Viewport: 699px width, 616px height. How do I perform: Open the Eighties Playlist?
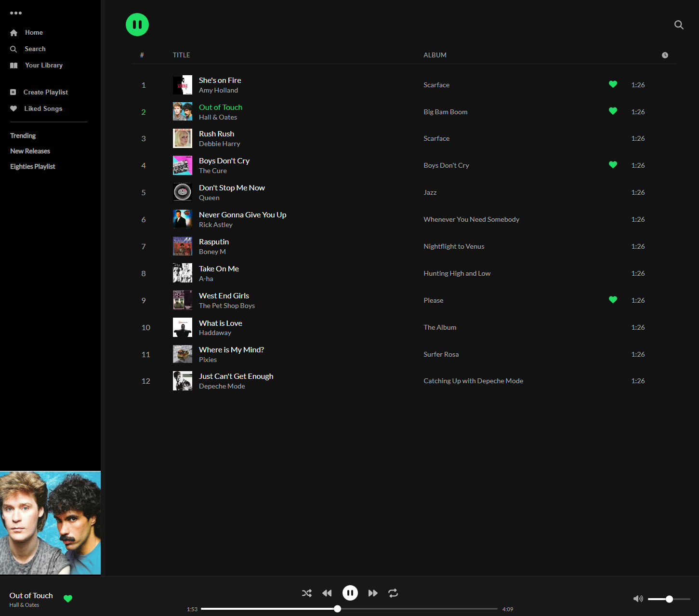click(33, 167)
